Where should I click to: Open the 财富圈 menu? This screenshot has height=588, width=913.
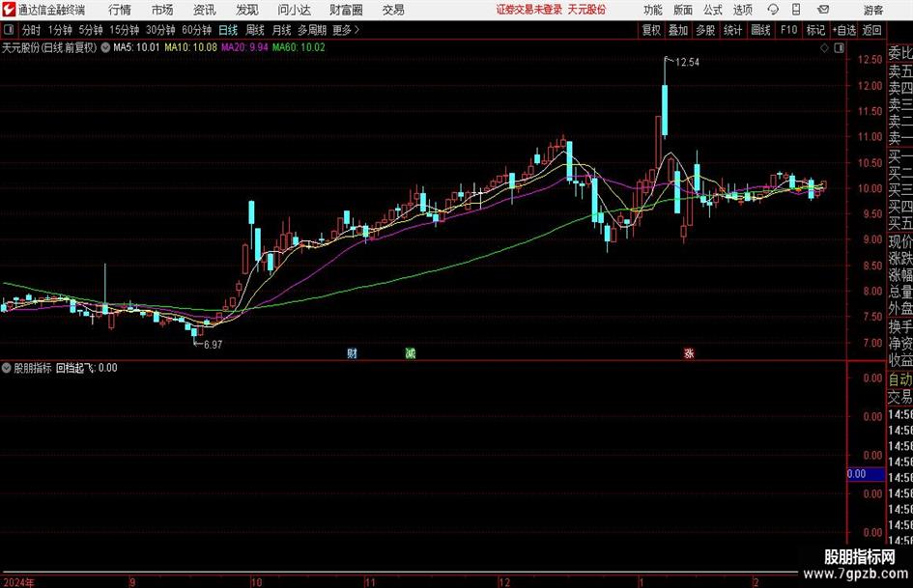[x=346, y=10]
